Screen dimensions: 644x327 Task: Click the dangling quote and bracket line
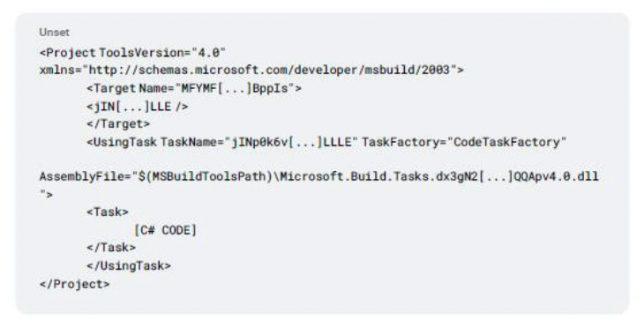point(46,194)
